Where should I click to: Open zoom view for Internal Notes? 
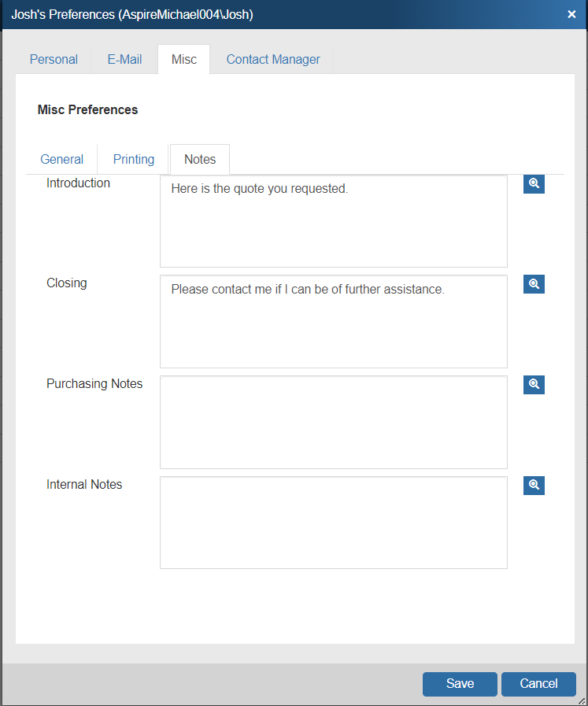coord(534,485)
